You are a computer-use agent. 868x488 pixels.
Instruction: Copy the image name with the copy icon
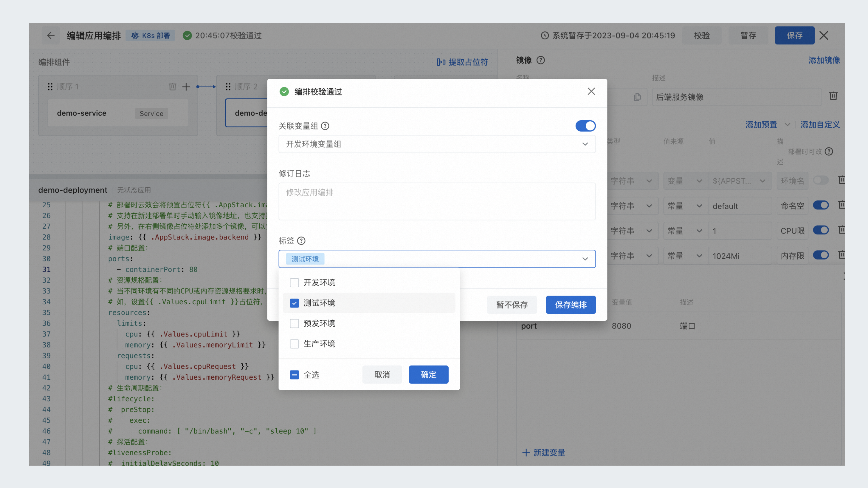[x=637, y=97]
